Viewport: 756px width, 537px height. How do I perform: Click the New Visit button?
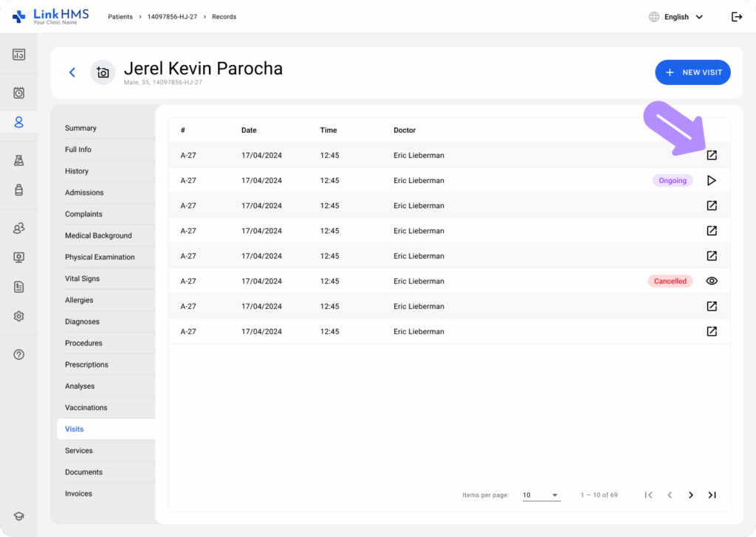(693, 72)
